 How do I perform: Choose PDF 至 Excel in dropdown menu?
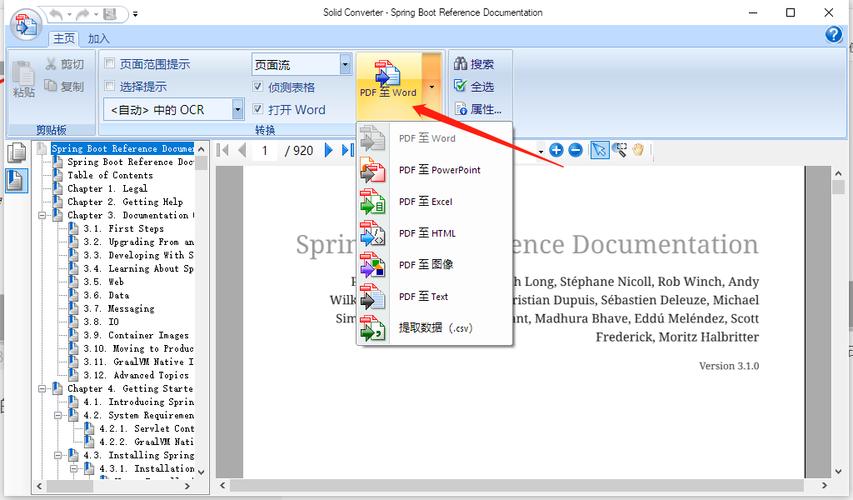434,201
